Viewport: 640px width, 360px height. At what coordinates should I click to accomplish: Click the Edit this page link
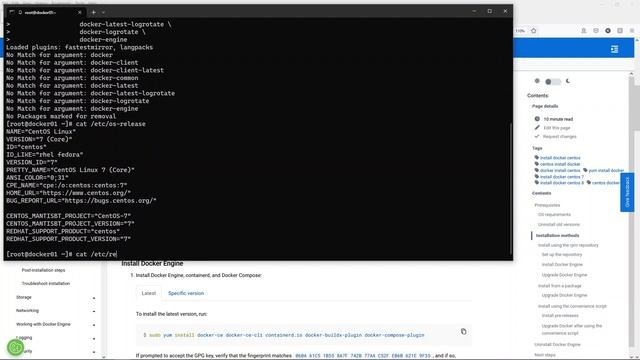[557, 128]
